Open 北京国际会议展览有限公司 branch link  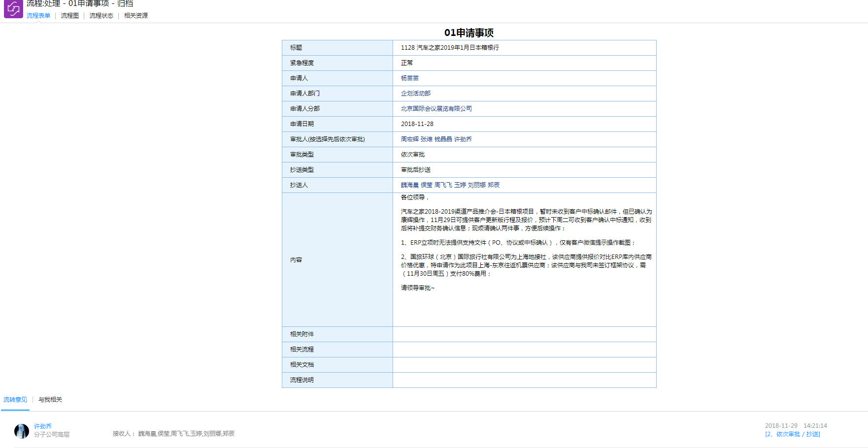436,109
